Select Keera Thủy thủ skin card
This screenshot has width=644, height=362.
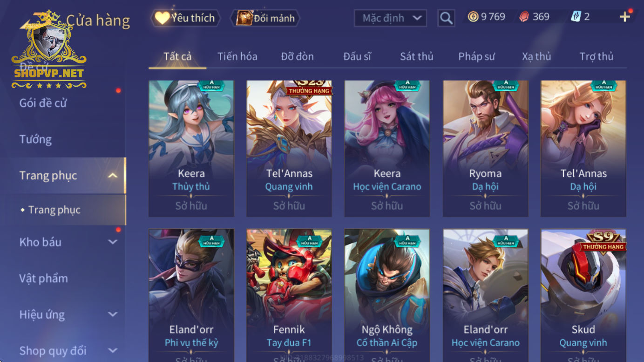tap(191, 149)
